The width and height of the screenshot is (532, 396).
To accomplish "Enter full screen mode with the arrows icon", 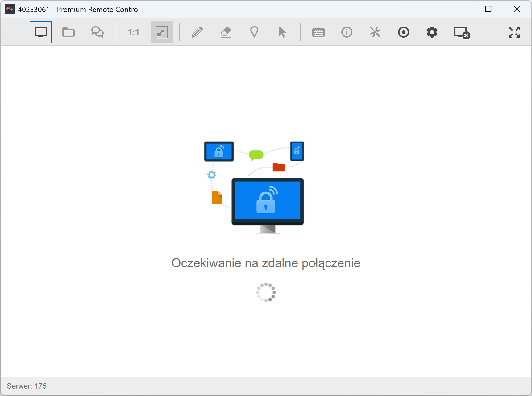I will pos(514,32).
